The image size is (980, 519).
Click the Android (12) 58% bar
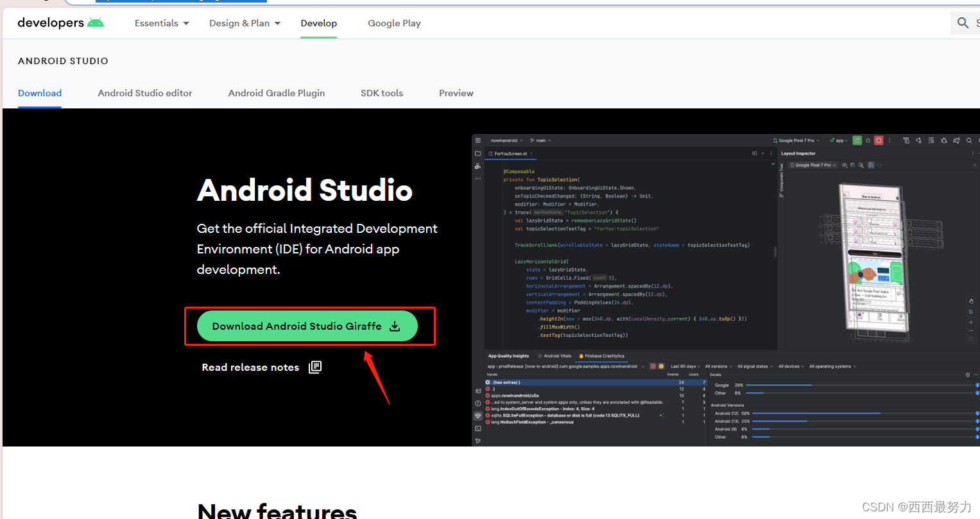pyautogui.click(x=863, y=414)
